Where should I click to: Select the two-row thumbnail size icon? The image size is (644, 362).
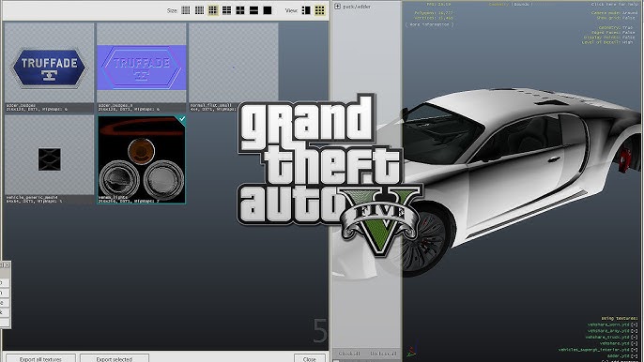pyautogui.click(x=253, y=10)
